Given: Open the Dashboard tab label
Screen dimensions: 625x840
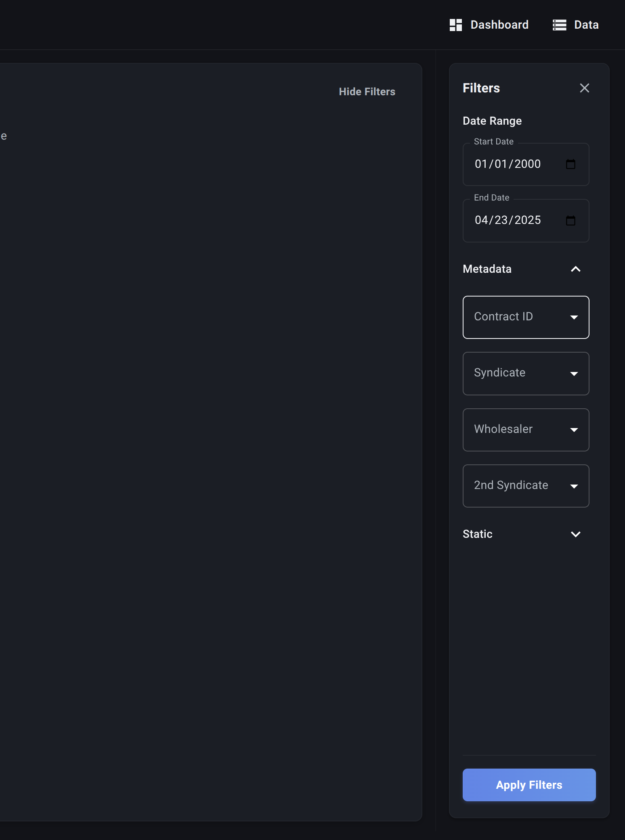Looking at the screenshot, I should click(499, 25).
